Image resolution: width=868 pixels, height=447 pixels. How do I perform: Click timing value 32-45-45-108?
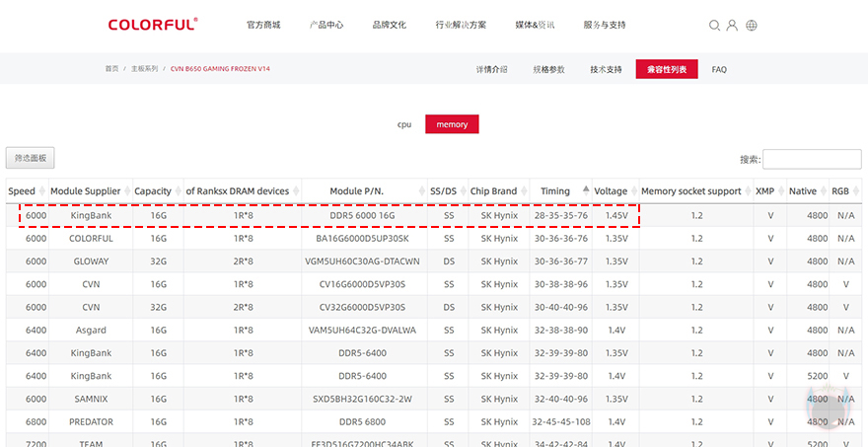[561, 421]
